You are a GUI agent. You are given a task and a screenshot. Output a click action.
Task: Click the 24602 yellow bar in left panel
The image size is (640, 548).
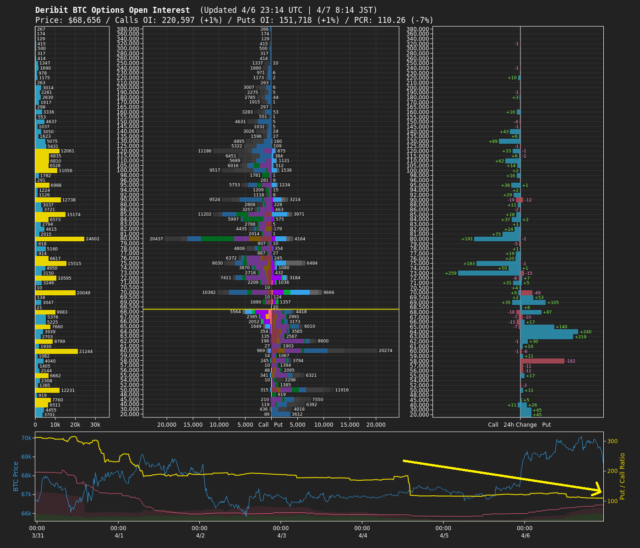coord(60,239)
